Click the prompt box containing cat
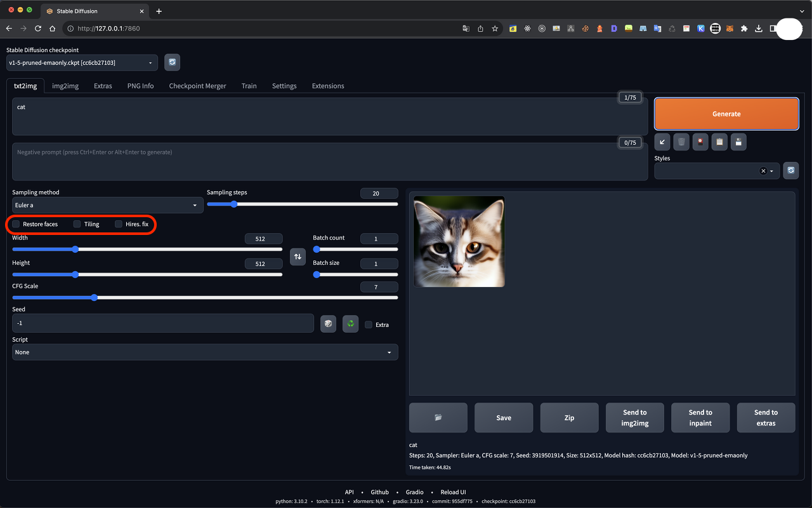This screenshot has height=508, width=812. click(x=330, y=116)
